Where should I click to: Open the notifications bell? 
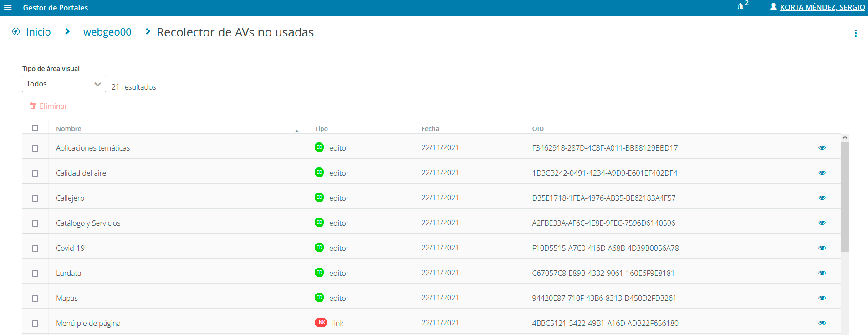740,7
